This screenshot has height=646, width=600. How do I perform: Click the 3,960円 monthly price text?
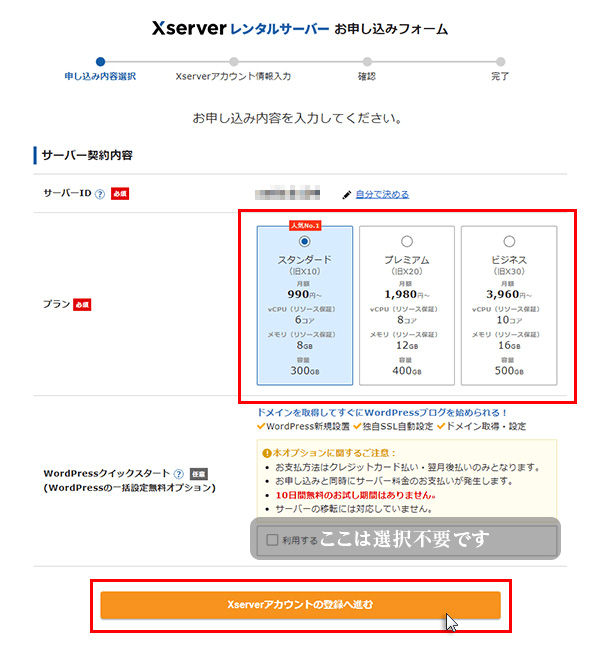[x=509, y=295]
